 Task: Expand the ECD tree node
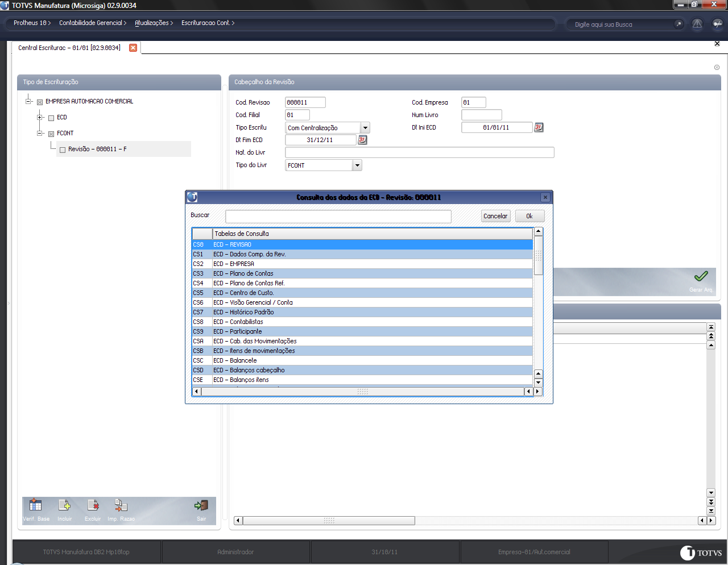[x=40, y=117]
